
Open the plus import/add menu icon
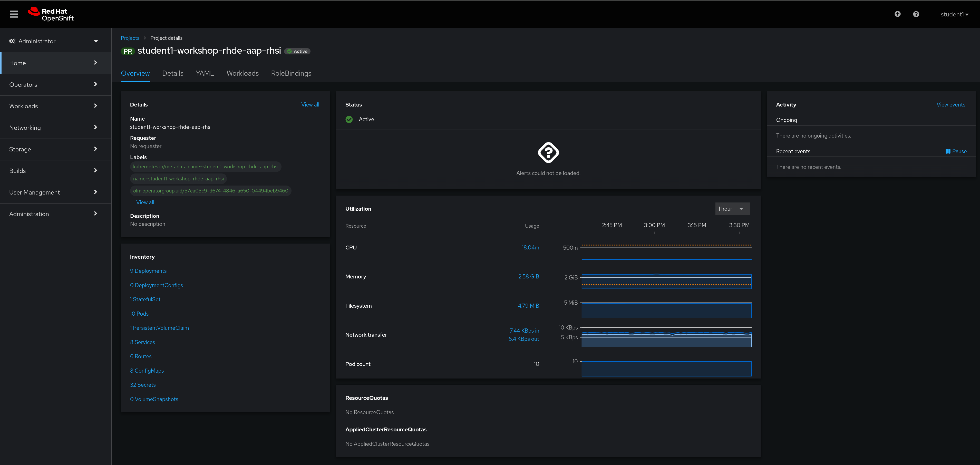[897, 14]
